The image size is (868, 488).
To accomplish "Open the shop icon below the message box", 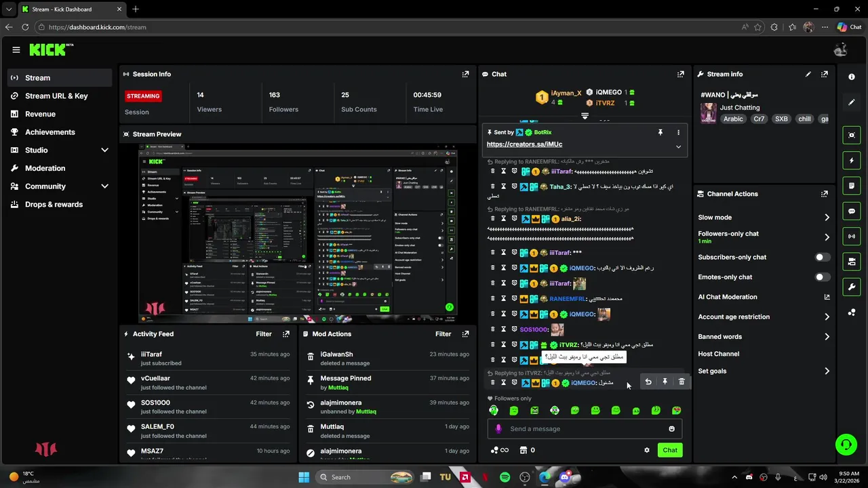I will tap(524, 450).
